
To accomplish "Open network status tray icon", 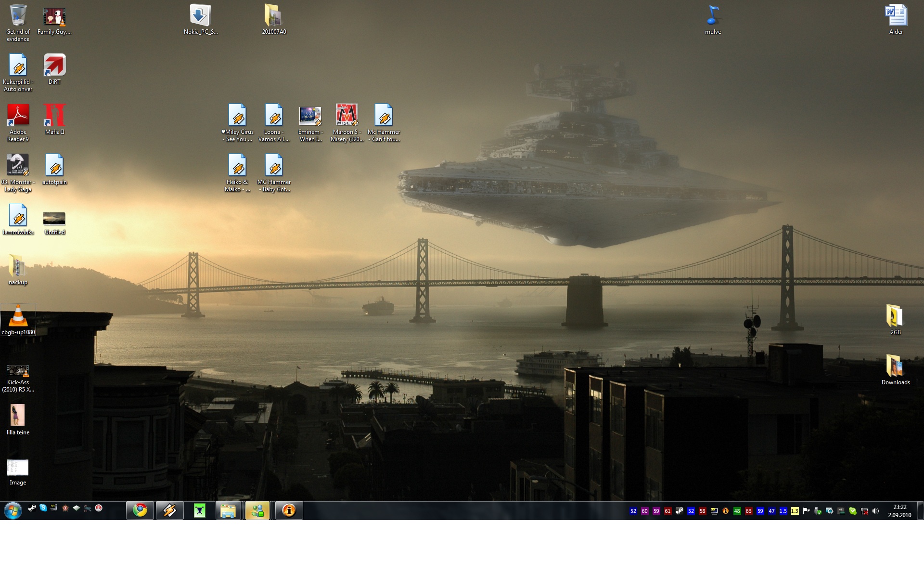I will pyautogui.click(x=864, y=511).
